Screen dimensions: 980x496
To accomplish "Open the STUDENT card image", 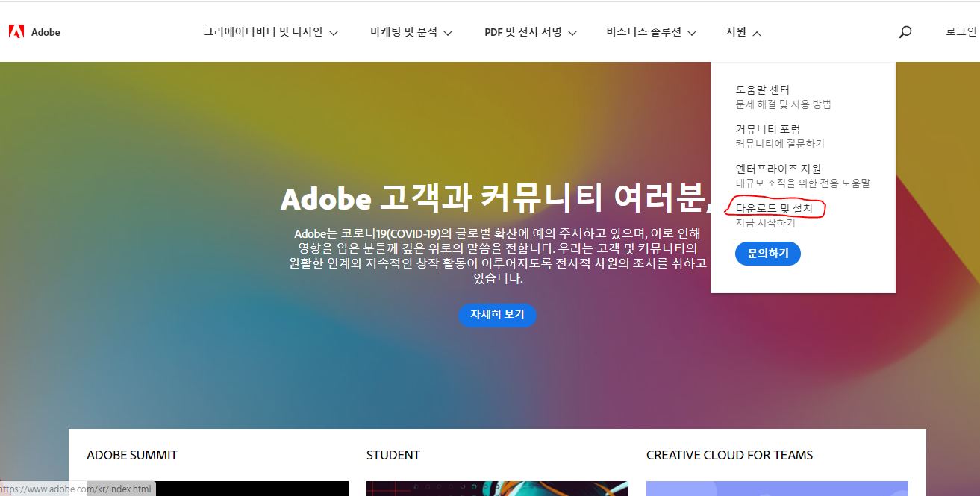I will click(497, 489).
